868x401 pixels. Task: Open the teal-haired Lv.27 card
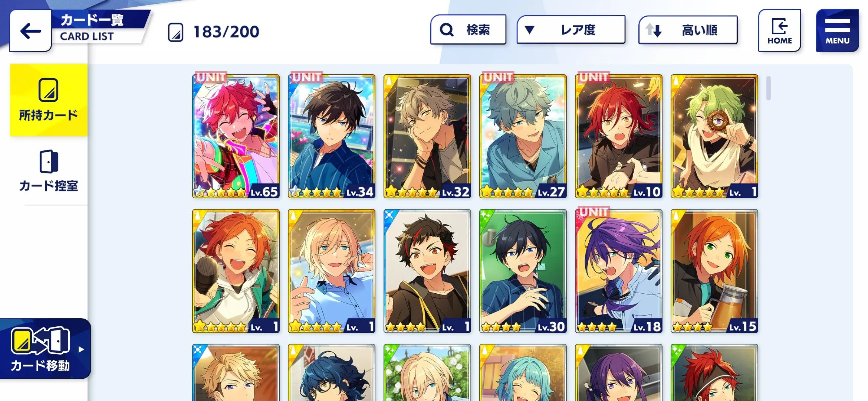coord(523,136)
